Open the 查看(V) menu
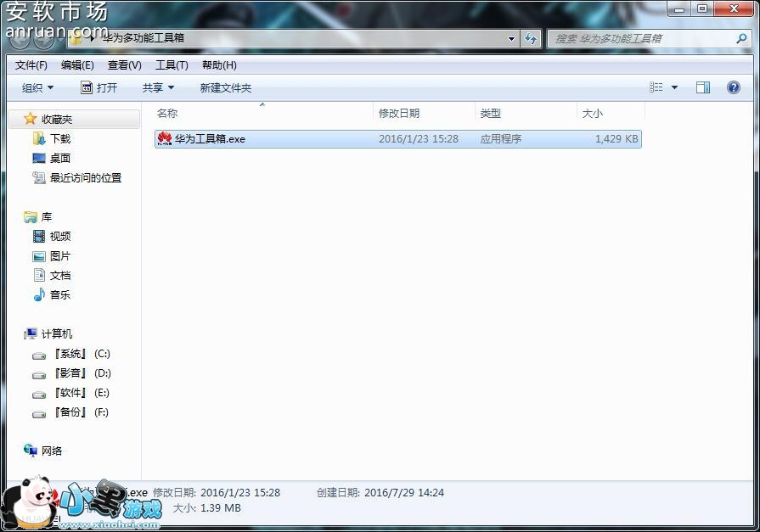This screenshot has height=532, width=760. tap(125, 65)
